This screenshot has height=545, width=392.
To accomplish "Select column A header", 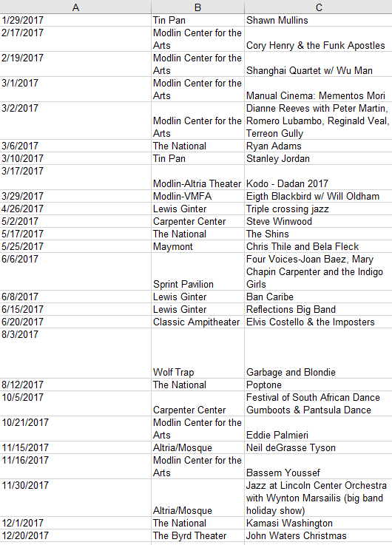I will 75,7.
